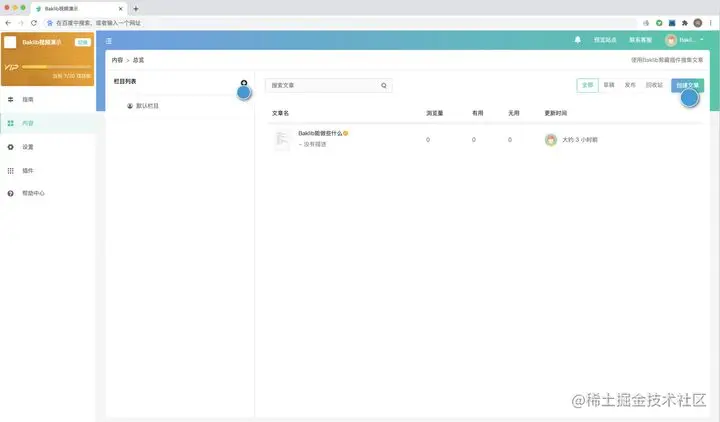720x422 pixels.
Task: Click the 浏览量 column header
Action: tap(434, 113)
